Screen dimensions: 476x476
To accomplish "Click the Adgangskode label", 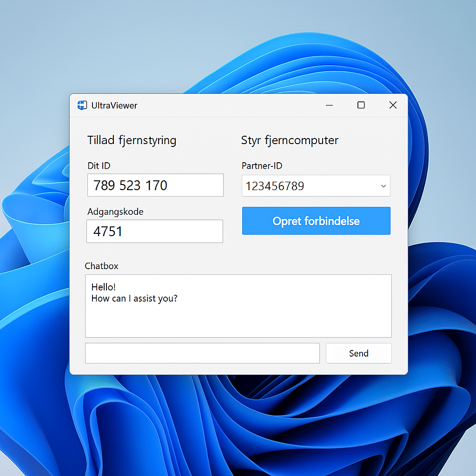I will click(115, 212).
